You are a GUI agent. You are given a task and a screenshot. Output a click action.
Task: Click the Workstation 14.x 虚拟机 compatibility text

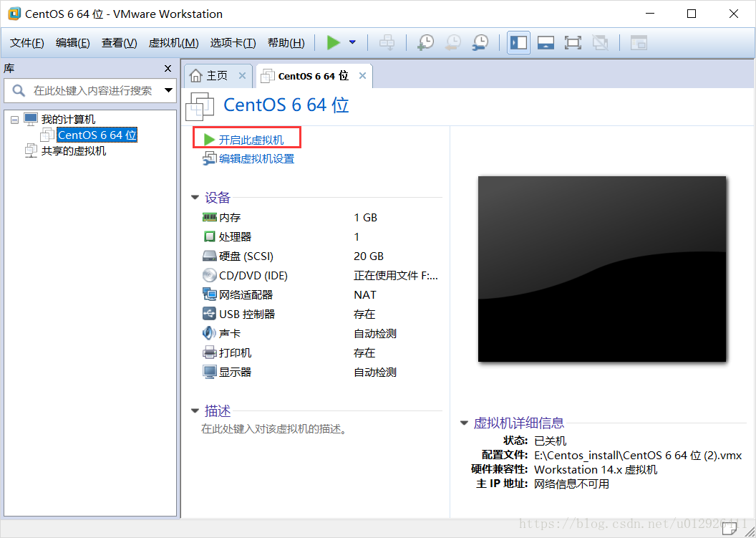point(596,469)
